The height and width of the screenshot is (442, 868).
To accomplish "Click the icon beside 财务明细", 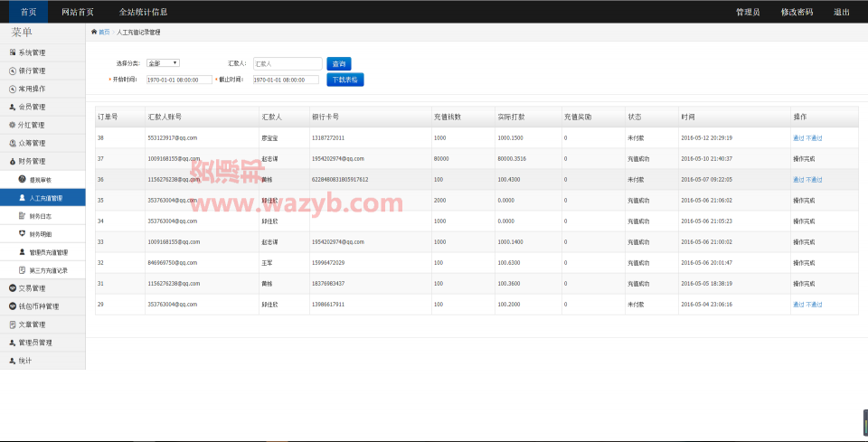I will (22, 233).
